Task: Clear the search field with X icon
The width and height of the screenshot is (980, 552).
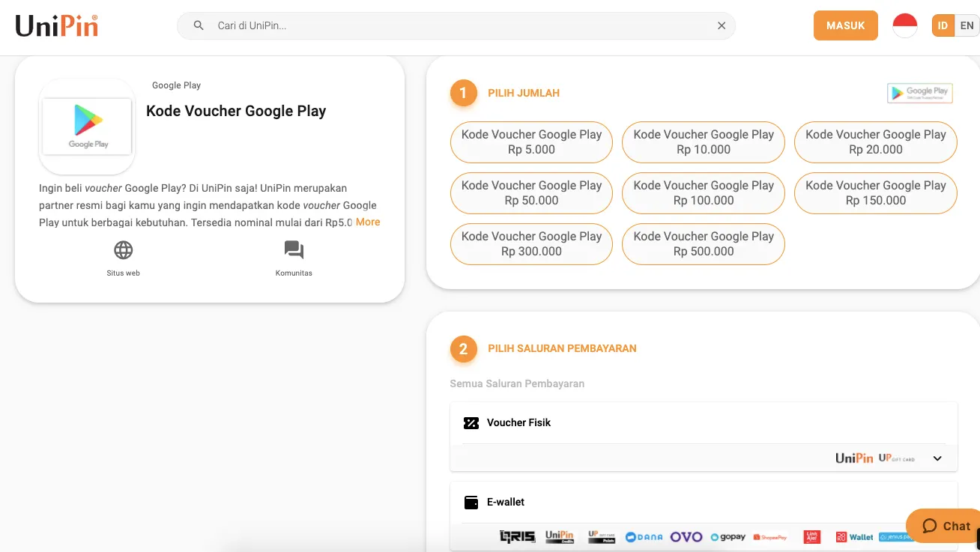Action: (x=722, y=25)
